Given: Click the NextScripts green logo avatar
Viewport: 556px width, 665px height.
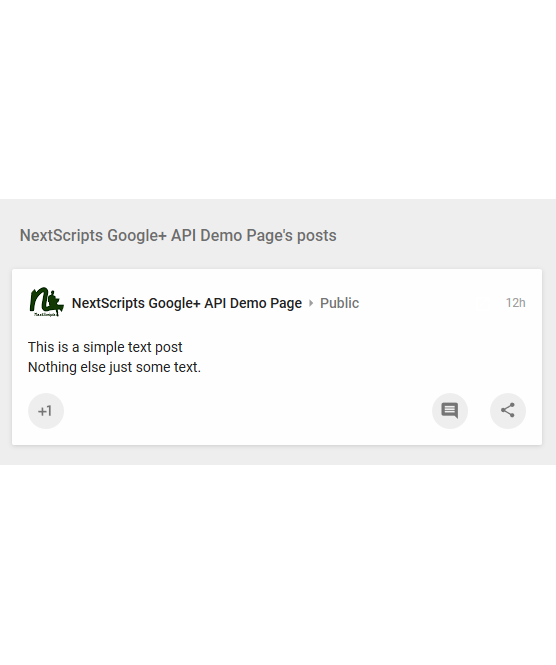Looking at the screenshot, I should coord(46,302).
